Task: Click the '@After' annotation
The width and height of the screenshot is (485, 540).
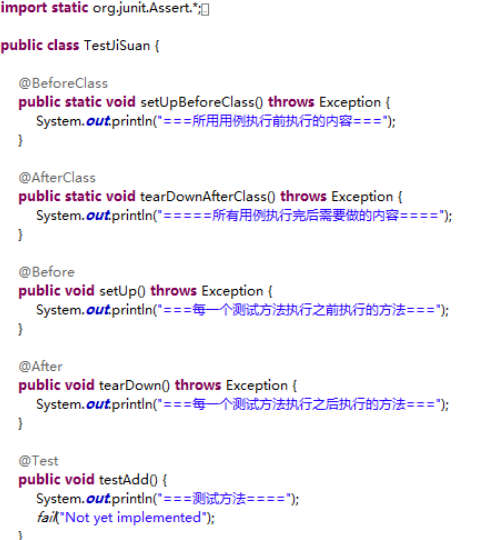Action: tap(41, 366)
